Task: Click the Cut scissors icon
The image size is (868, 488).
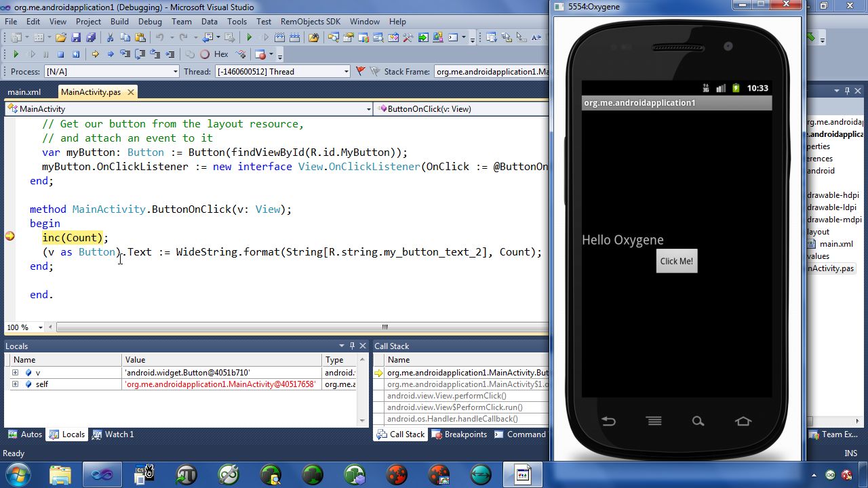Action: coord(110,37)
